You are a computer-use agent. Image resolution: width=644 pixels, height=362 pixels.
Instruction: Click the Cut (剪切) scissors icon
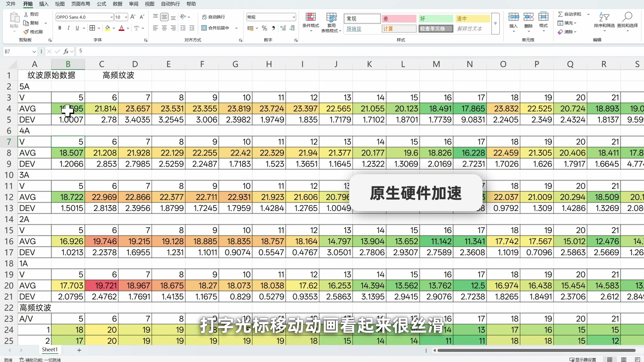coord(26,14)
